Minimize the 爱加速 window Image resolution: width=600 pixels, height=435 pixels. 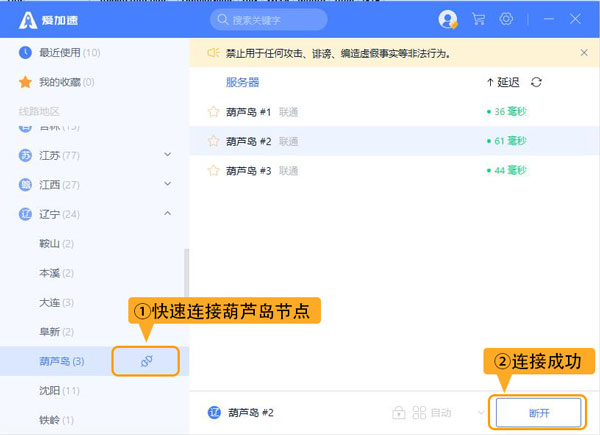(x=549, y=19)
